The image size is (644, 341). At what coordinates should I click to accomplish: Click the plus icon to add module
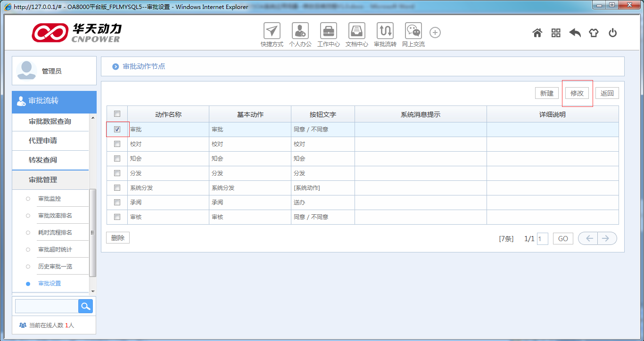[x=435, y=32]
